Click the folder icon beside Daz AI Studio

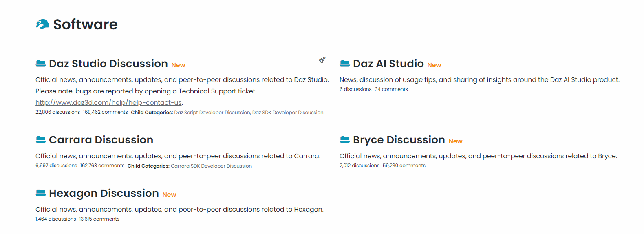click(x=345, y=63)
